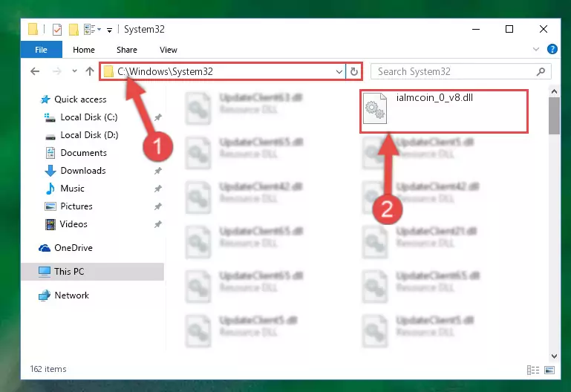Select This PC in navigation pane

92,272
